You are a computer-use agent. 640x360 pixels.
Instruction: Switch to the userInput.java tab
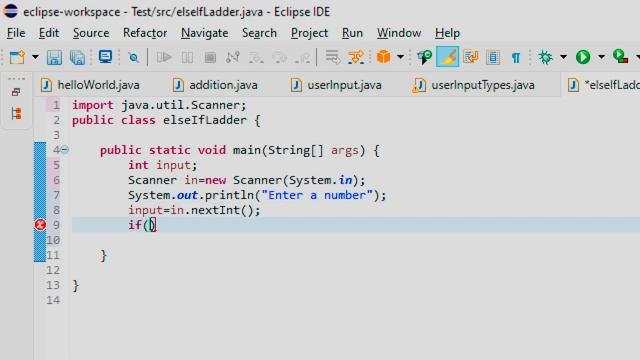336,85
